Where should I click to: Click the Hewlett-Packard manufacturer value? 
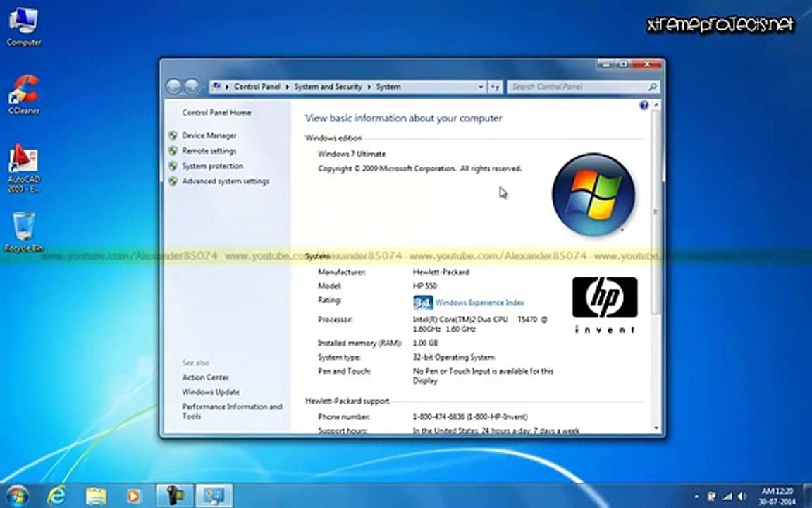(441, 272)
